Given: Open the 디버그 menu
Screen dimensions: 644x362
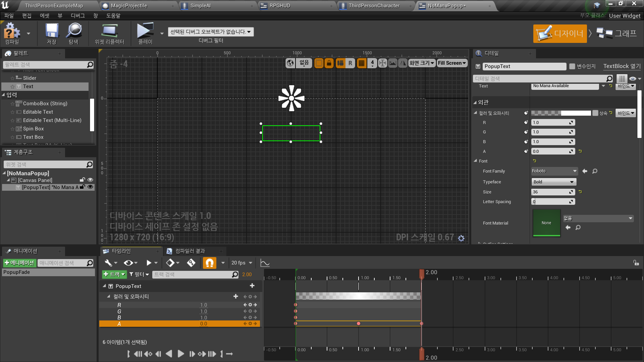Looking at the screenshot, I should [x=77, y=15].
